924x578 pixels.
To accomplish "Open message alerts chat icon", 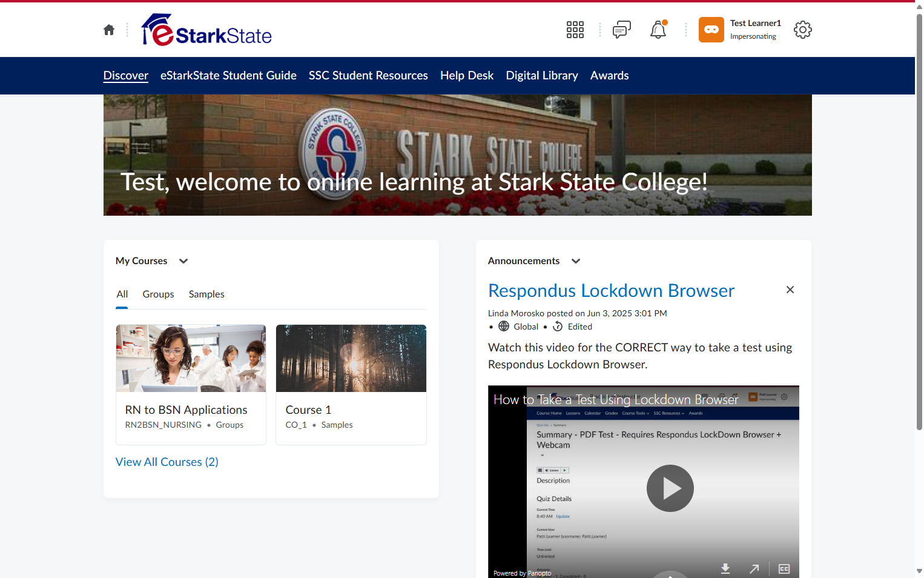I will 621,30.
